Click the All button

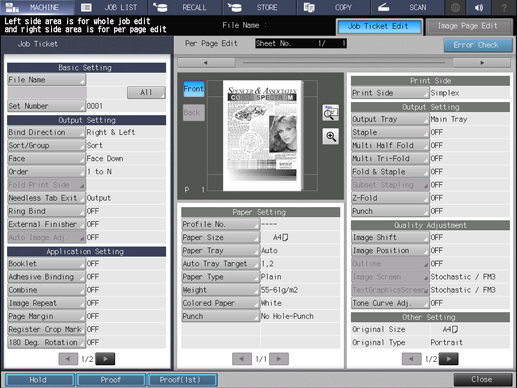coord(146,92)
